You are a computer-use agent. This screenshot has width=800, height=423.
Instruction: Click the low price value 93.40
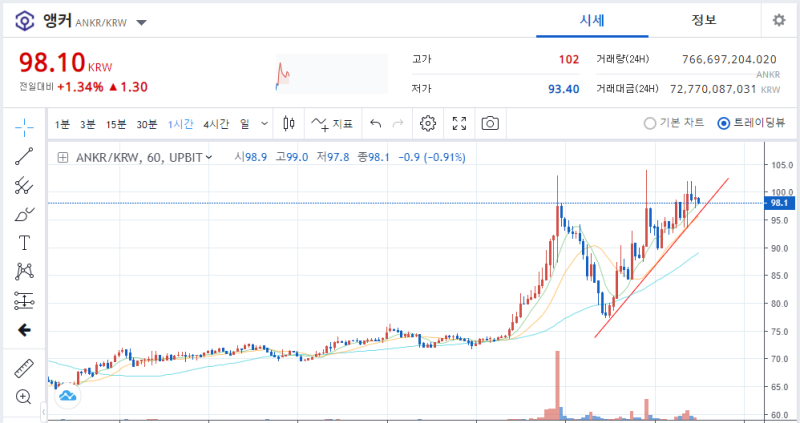(564, 89)
